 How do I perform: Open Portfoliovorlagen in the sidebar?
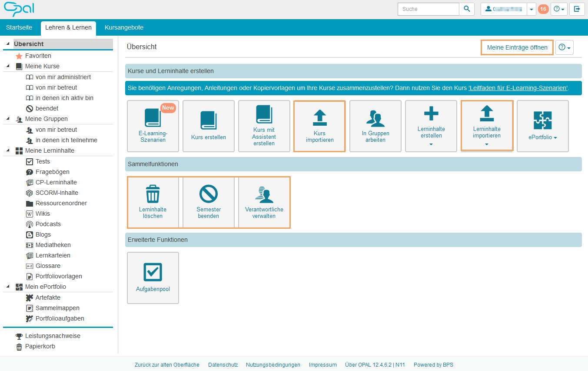point(54,276)
